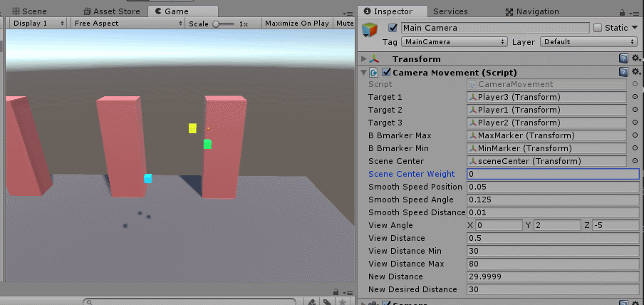644x305 pixels.
Task: Click the View Distance value field
Action: (x=553, y=238)
